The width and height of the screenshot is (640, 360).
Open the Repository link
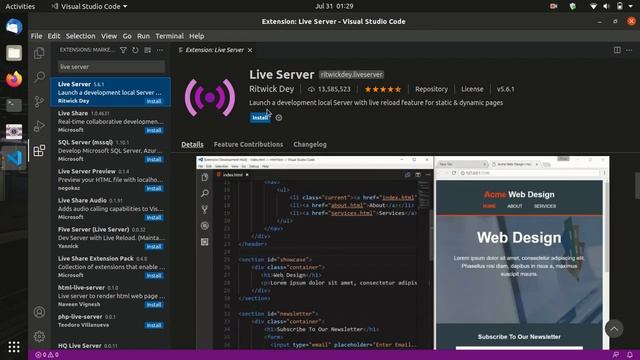431,89
